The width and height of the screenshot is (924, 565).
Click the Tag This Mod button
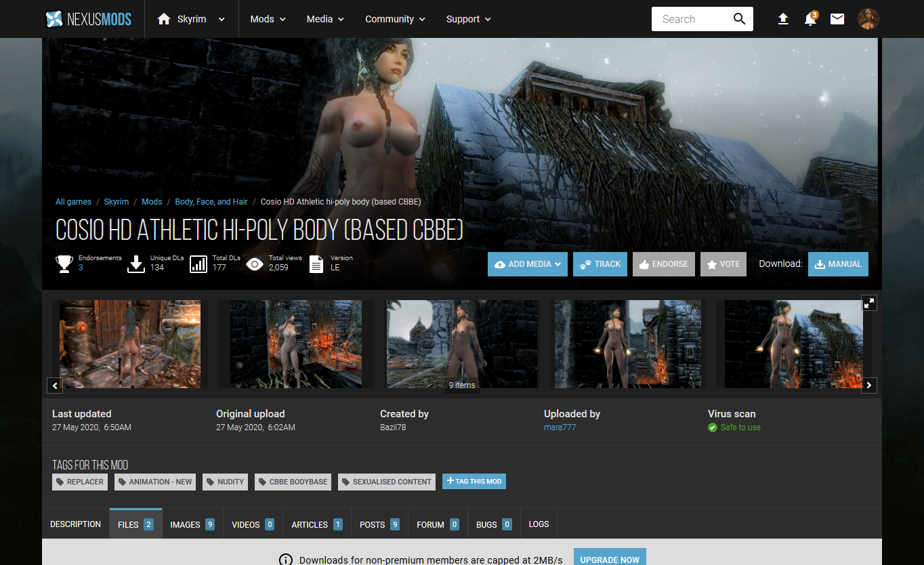click(x=474, y=482)
